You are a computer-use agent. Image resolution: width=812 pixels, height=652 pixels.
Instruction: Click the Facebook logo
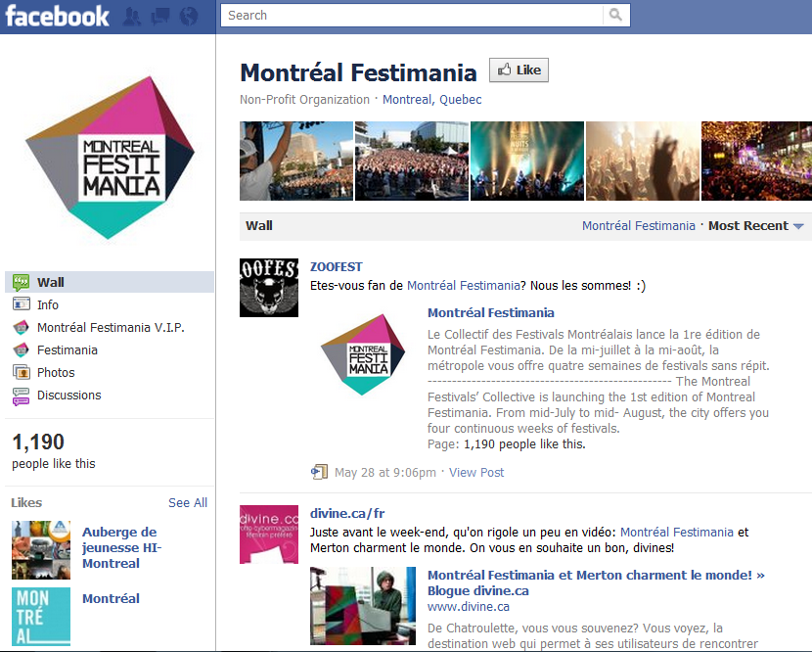pyautogui.click(x=57, y=16)
